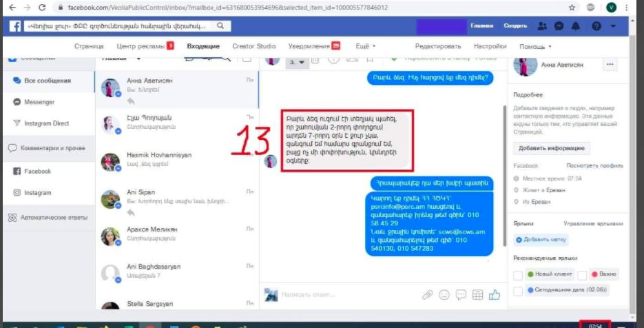Open Комментарии и прочее section

click(x=48, y=148)
